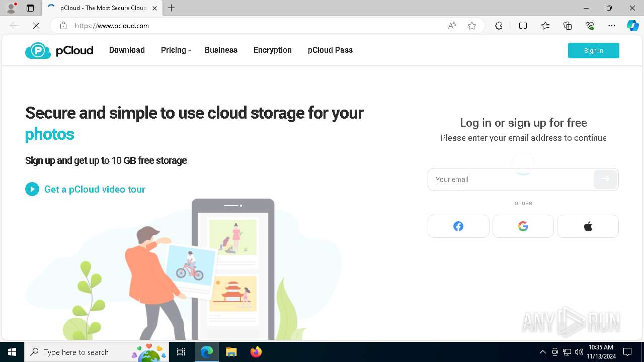View site information lock icon
Image resolution: width=644 pixels, height=362 pixels.
click(x=63, y=26)
